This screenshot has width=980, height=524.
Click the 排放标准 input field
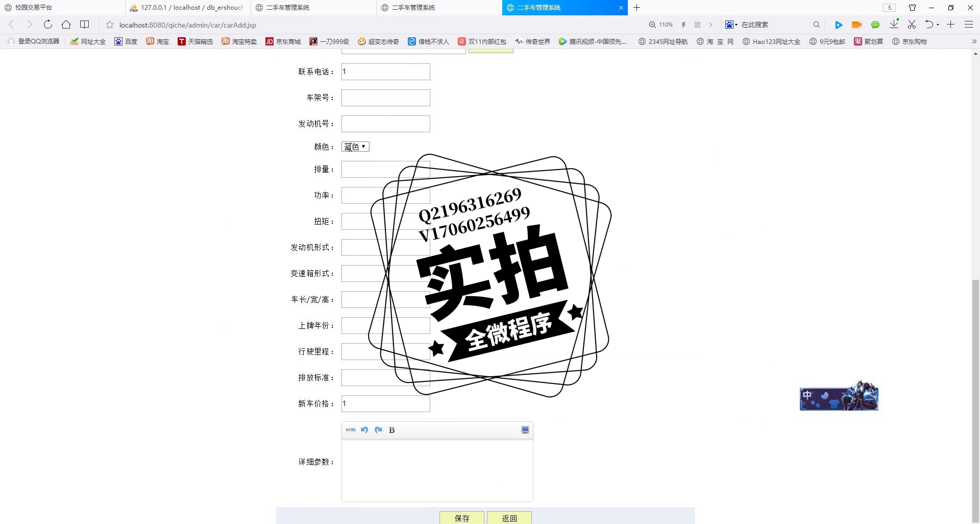(x=386, y=377)
